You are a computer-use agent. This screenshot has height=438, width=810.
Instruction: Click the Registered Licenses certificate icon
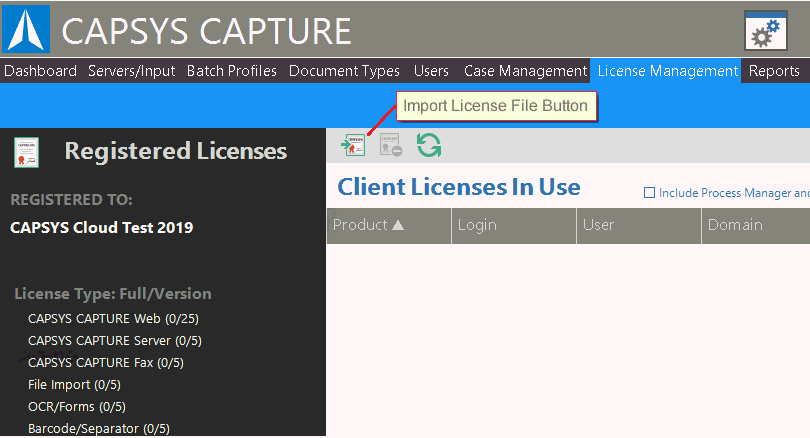pos(26,152)
